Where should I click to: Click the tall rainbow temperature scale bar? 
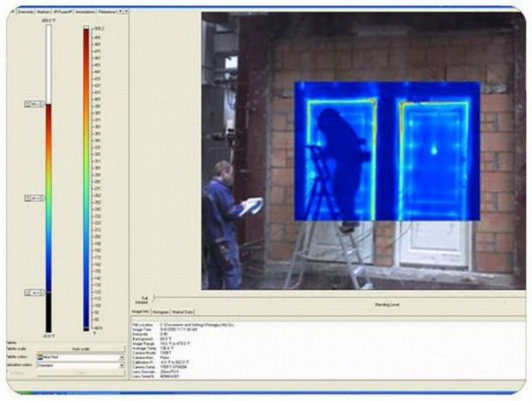pyautogui.click(x=86, y=179)
